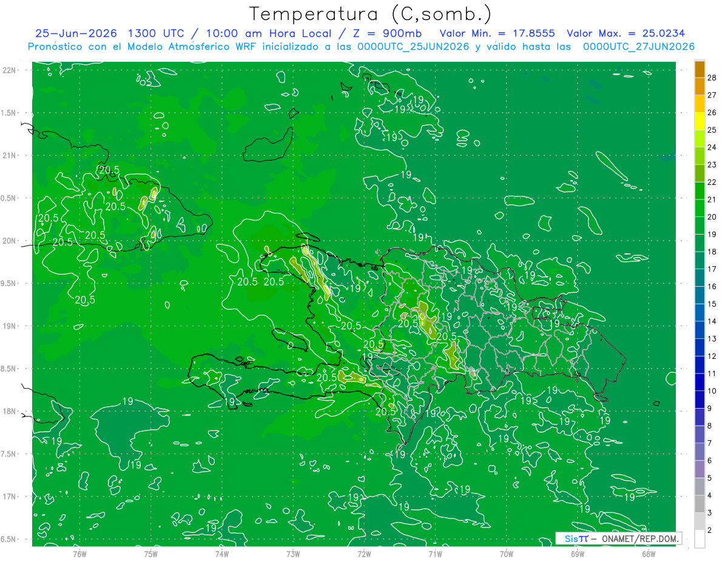Viewport: 728px width, 562px height.
Task: Pick the purple swatch between 6 and 7
Action: [699, 452]
